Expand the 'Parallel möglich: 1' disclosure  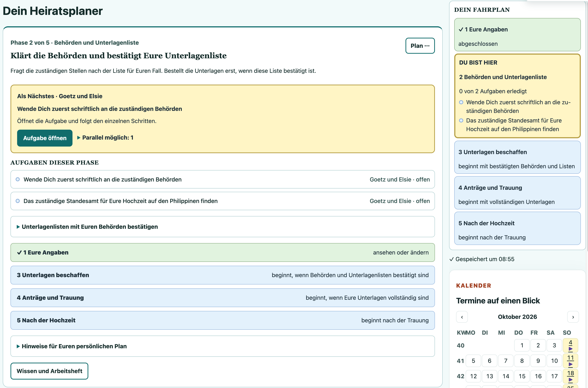[x=105, y=138]
